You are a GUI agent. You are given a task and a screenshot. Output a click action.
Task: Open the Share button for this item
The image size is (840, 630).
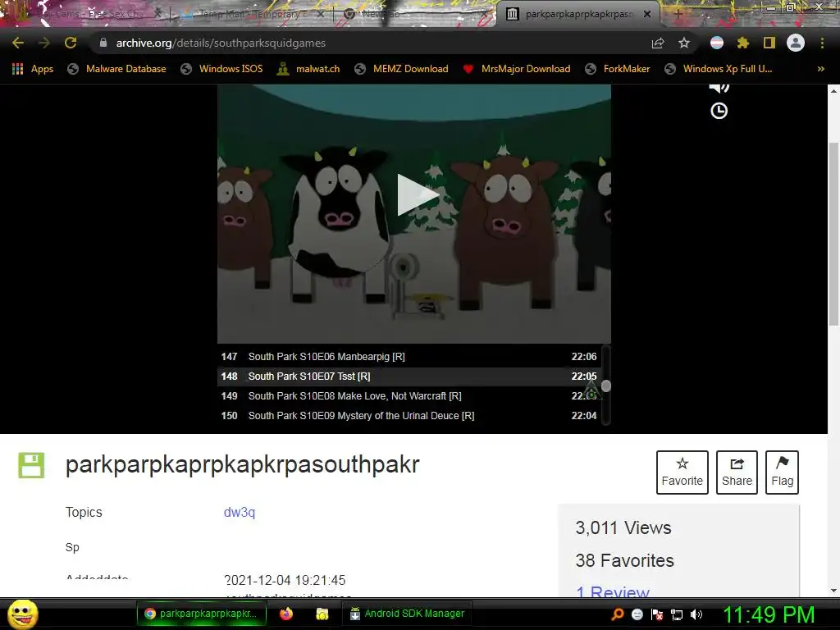coord(737,472)
